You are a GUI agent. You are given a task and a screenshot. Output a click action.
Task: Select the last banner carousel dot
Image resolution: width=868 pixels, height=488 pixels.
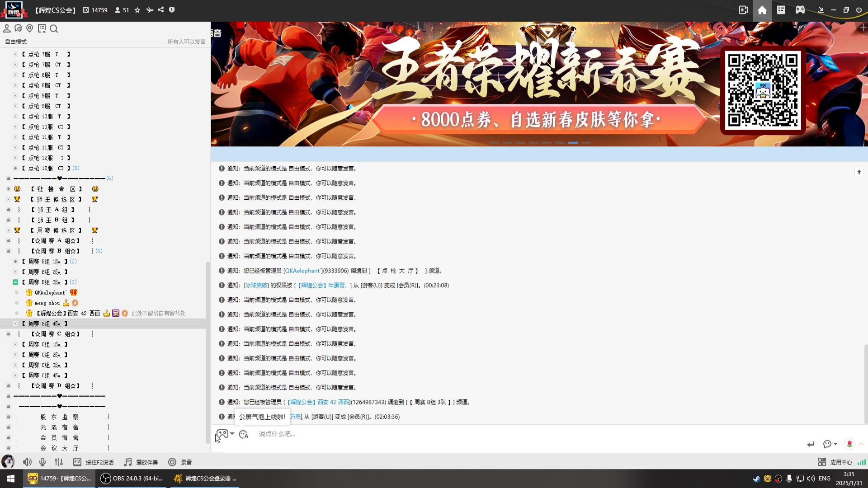point(586,143)
